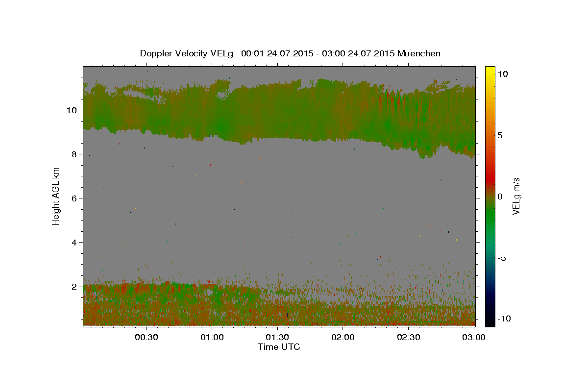
Task: Click the height tick label 6
Action: point(75,198)
